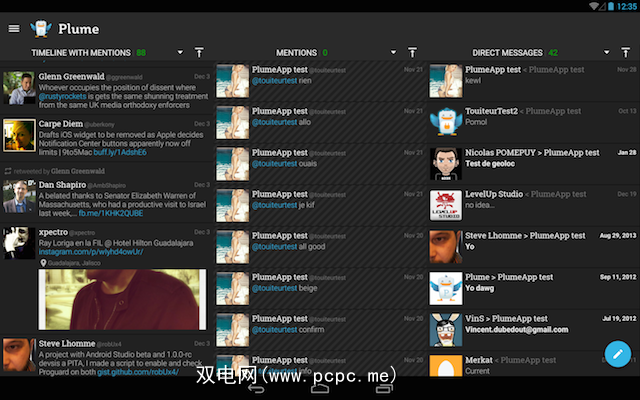Open TouiteurTest2 message 'Pomol'

click(533, 122)
